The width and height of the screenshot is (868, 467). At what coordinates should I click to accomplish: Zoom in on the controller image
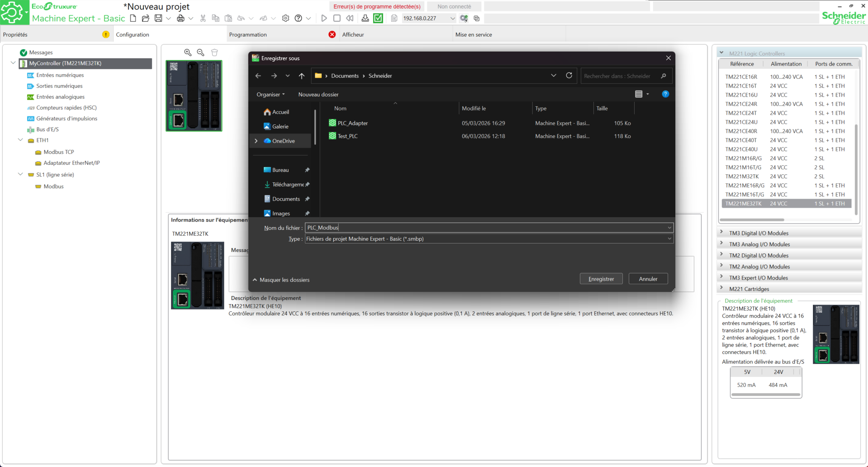[x=188, y=52]
